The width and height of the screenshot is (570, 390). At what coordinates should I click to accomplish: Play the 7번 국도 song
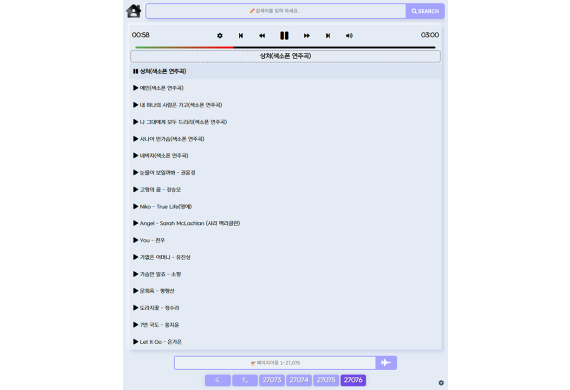tap(285, 325)
